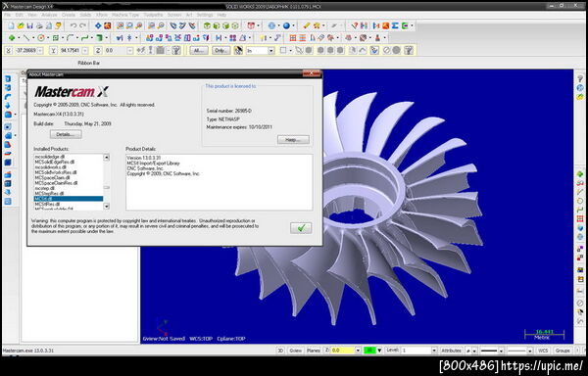588x376 pixels.
Task: Open the Settings menu
Action: coord(205,15)
